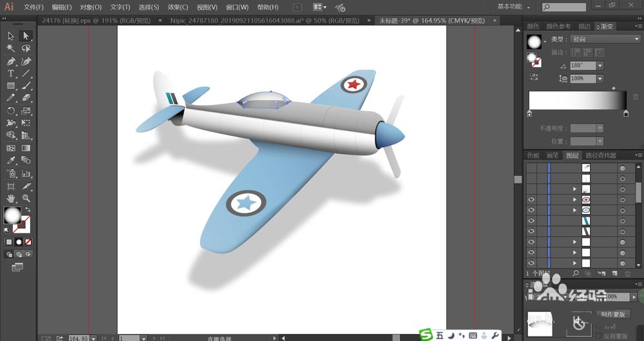Switch to the 路径查找器 panel tab
This screenshot has height=341, width=644.
click(x=600, y=155)
